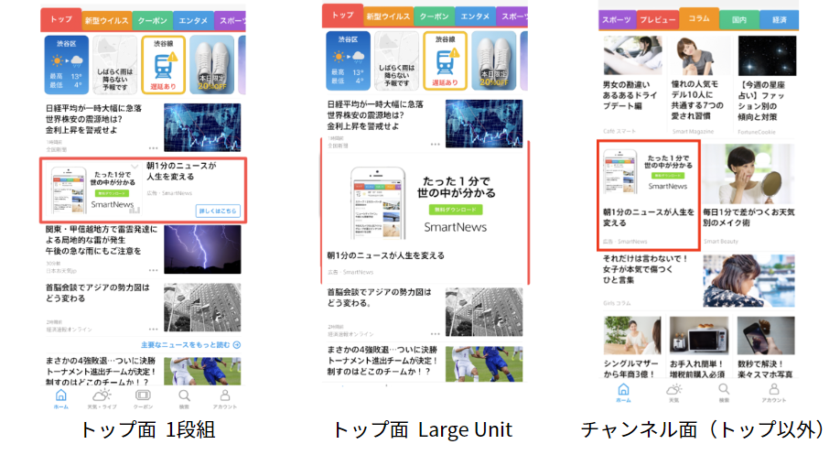
Task: Tap the sneaker 20%OFF coupon card in 1段組 mockup
Action: click(215, 63)
